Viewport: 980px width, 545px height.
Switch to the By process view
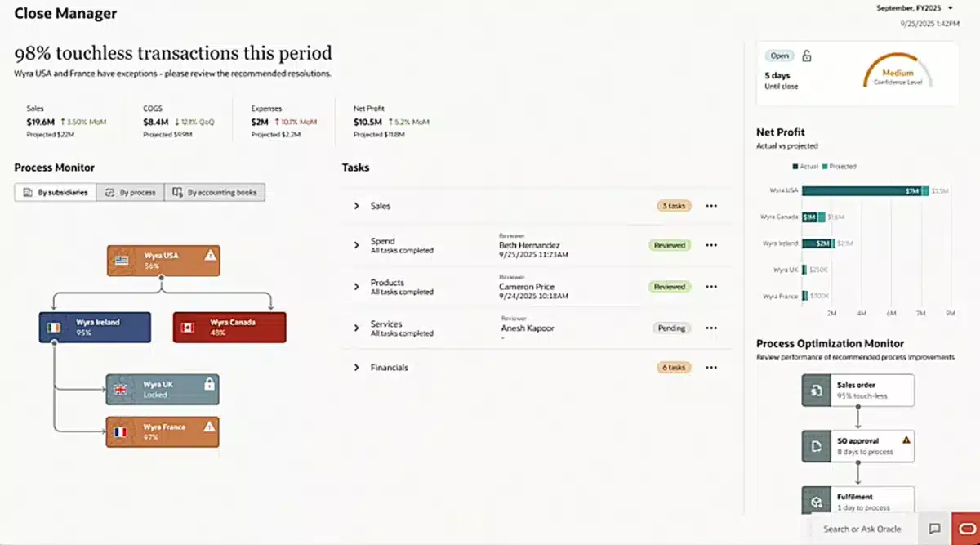[130, 193]
